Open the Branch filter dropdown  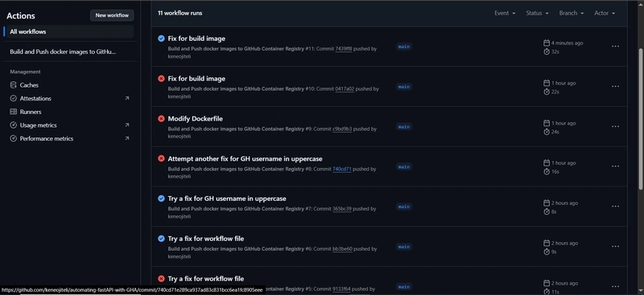[572, 13]
